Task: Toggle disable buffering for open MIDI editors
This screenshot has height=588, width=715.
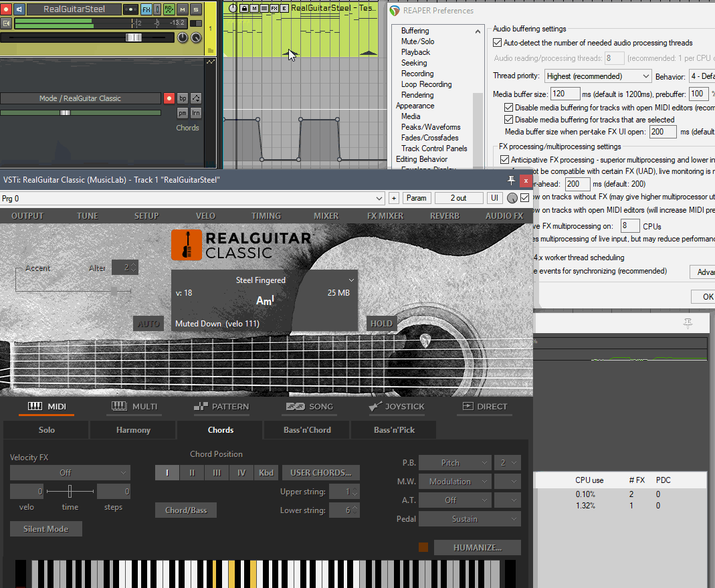Action: click(508, 108)
